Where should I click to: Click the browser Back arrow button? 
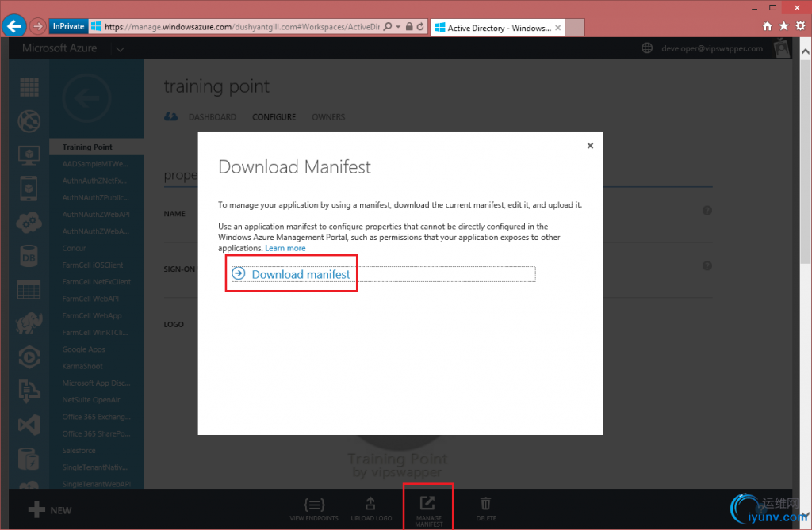tap(14, 26)
